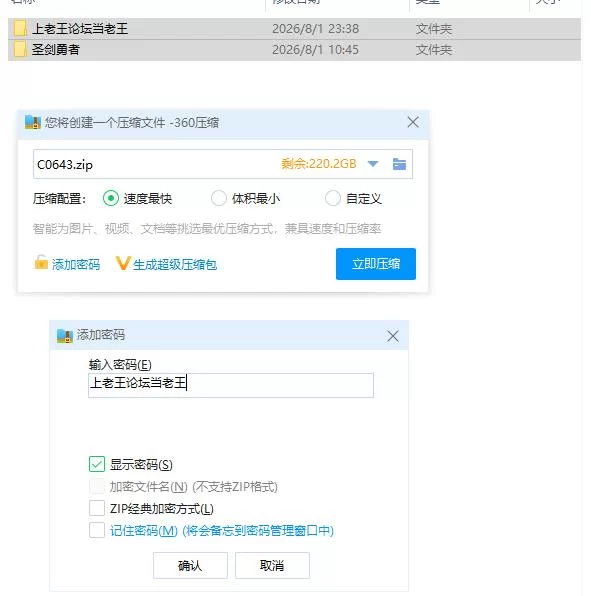Click the 剩余:220.2GB free space text
The width and height of the screenshot is (591, 596).
tap(319, 164)
